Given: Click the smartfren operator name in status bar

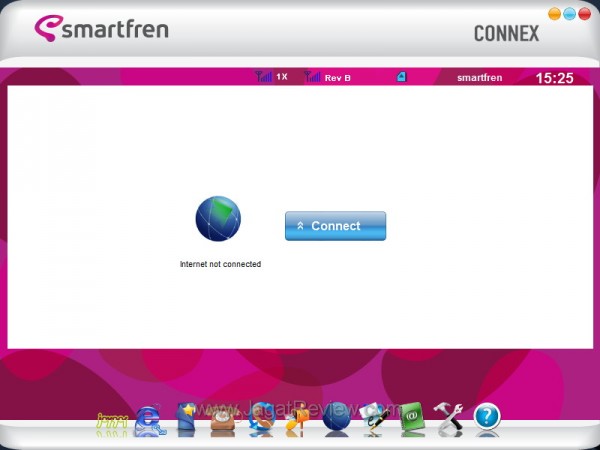Looking at the screenshot, I should coord(479,78).
